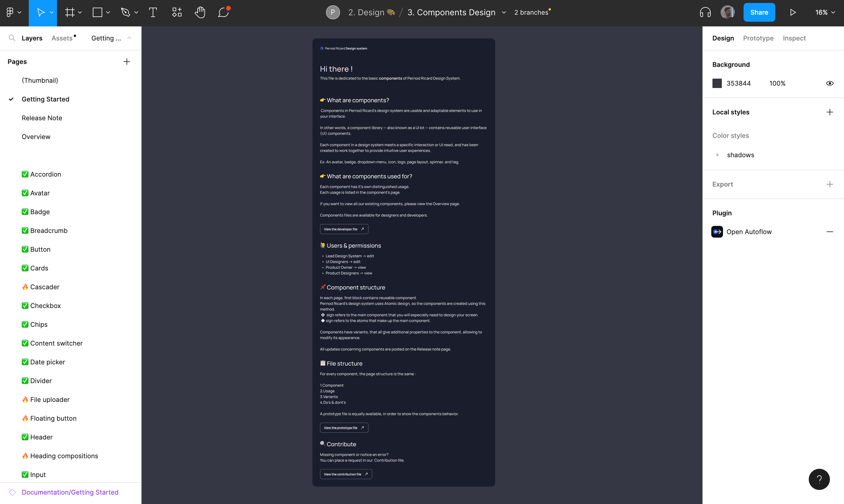844x504 pixels.
Task: Open the Release Note page
Action: click(42, 118)
